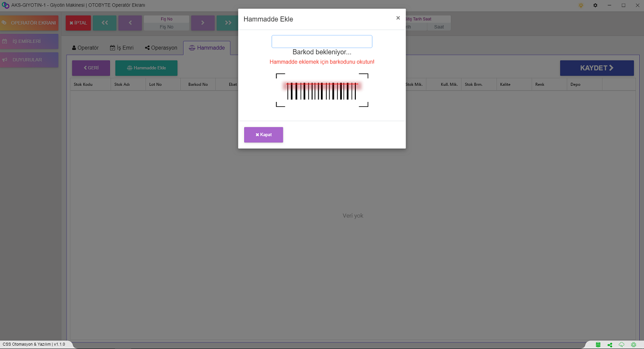Click the cloud sync status icon
Viewport: 644px width, 349px height.
621,345
